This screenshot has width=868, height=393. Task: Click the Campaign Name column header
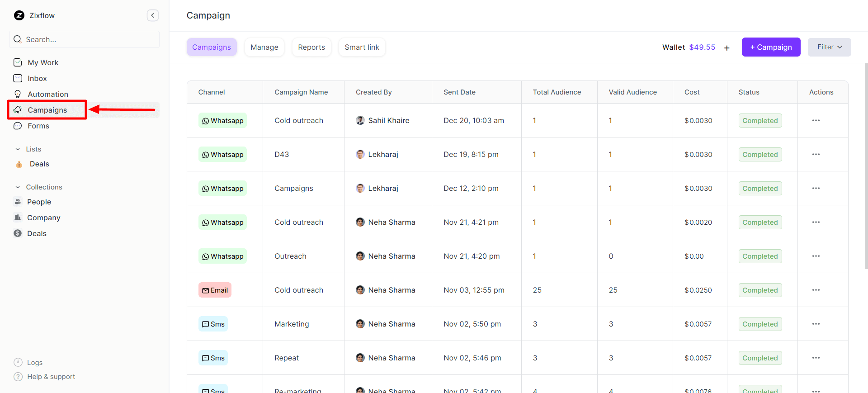tap(301, 92)
